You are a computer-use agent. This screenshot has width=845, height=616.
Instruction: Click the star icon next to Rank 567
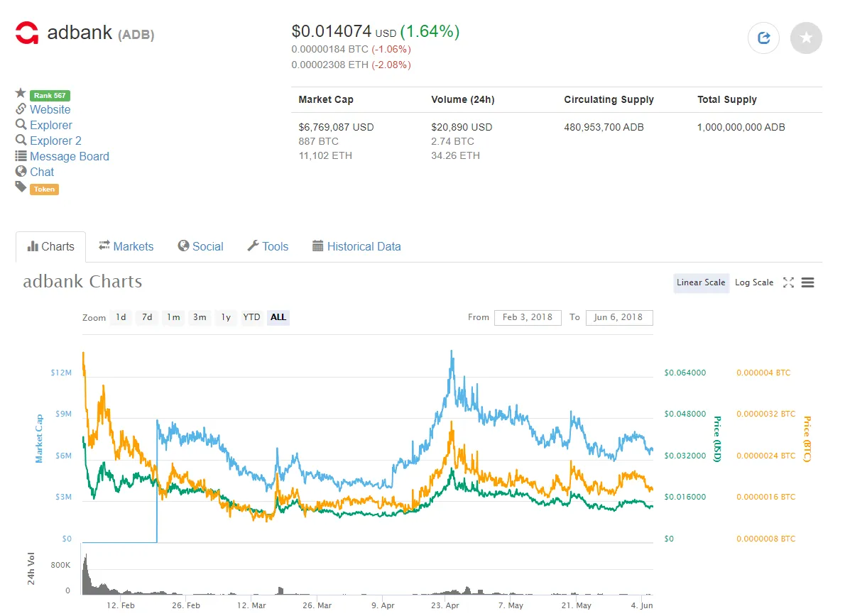(x=21, y=93)
